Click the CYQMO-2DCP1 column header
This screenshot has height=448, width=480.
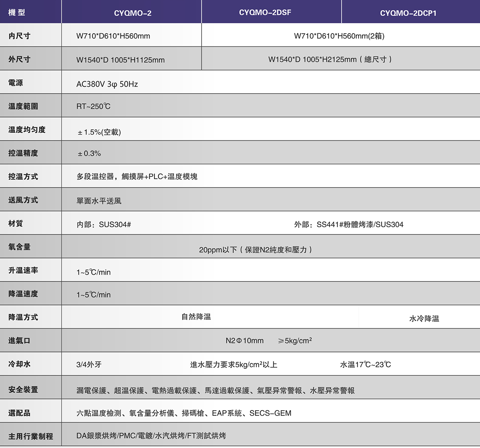click(x=408, y=13)
